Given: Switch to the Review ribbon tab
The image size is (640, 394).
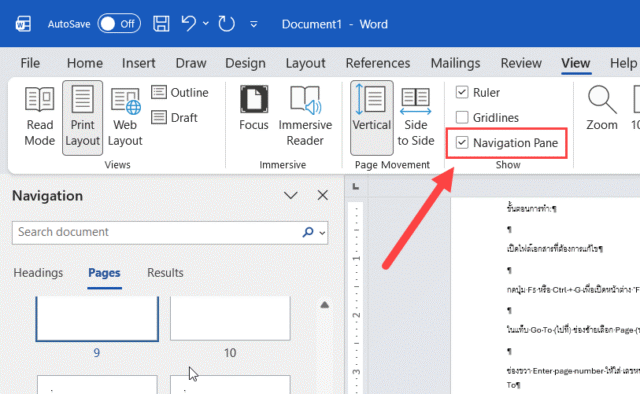Looking at the screenshot, I should click(x=521, y=63).
